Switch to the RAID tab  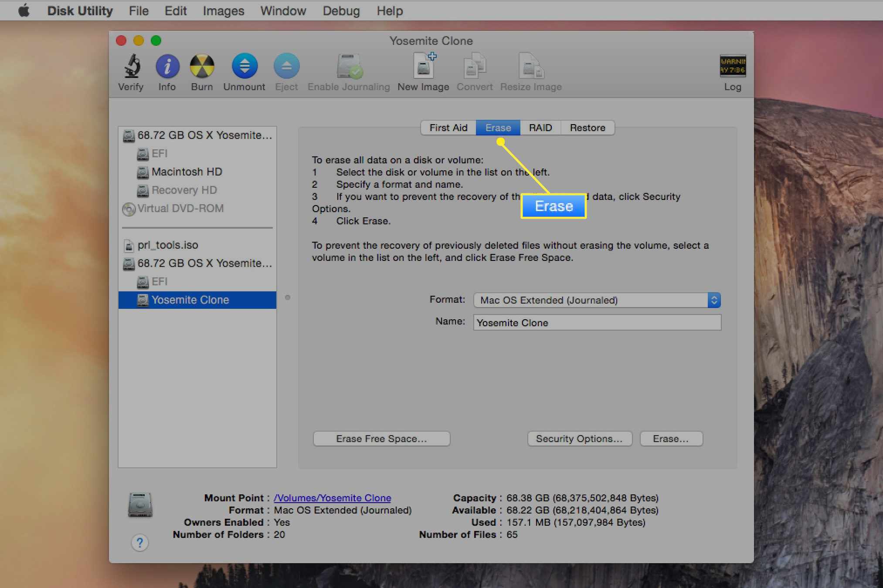click(x=540, y=128)
